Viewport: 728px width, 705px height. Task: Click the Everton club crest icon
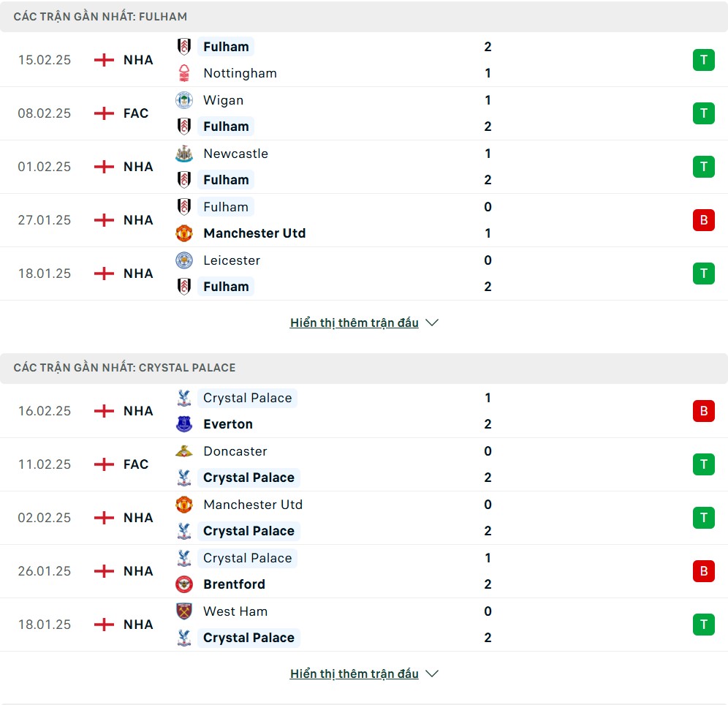pos(184,424)
